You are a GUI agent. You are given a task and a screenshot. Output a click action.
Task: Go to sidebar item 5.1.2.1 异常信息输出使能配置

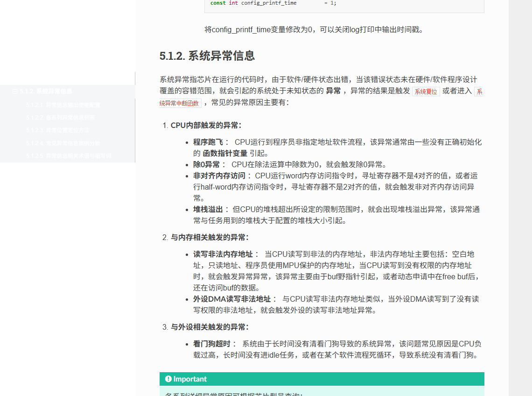63,105
